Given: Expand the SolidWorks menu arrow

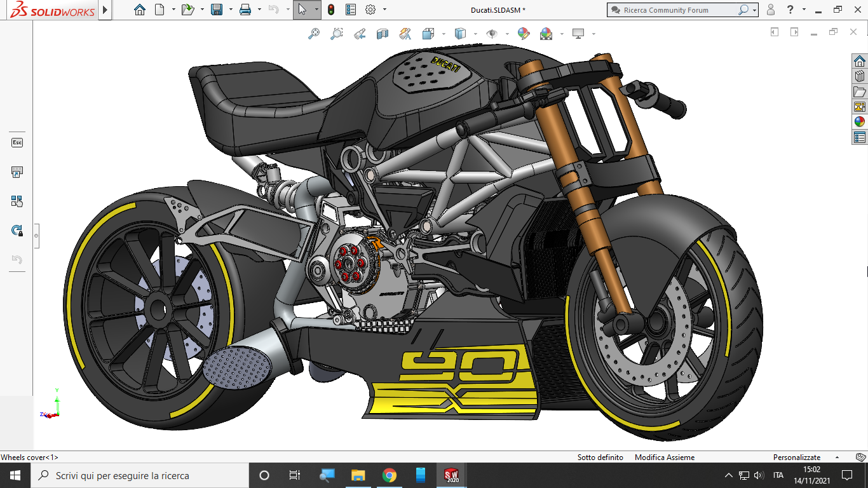Looking at the screenshot, I should pyautogui.click(x=105, y=10).
